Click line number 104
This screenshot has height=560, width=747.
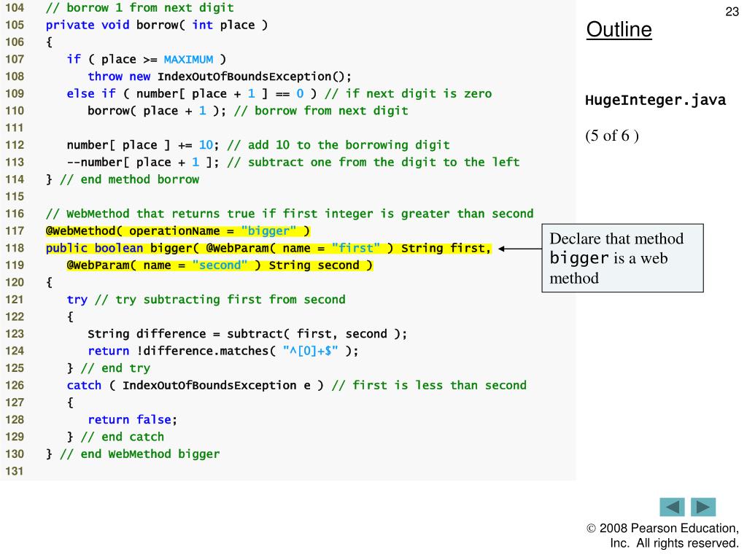15,7
